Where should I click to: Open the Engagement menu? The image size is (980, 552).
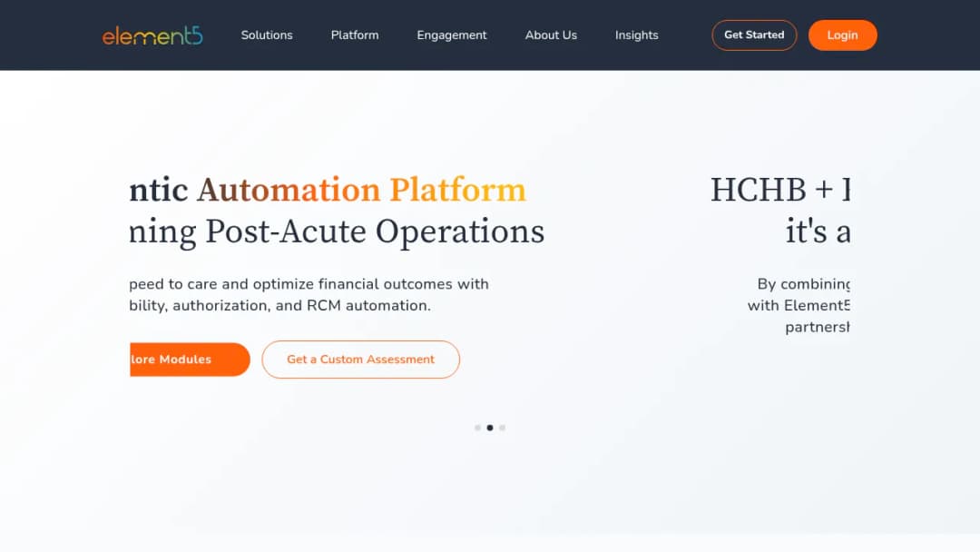coord(451,35)
